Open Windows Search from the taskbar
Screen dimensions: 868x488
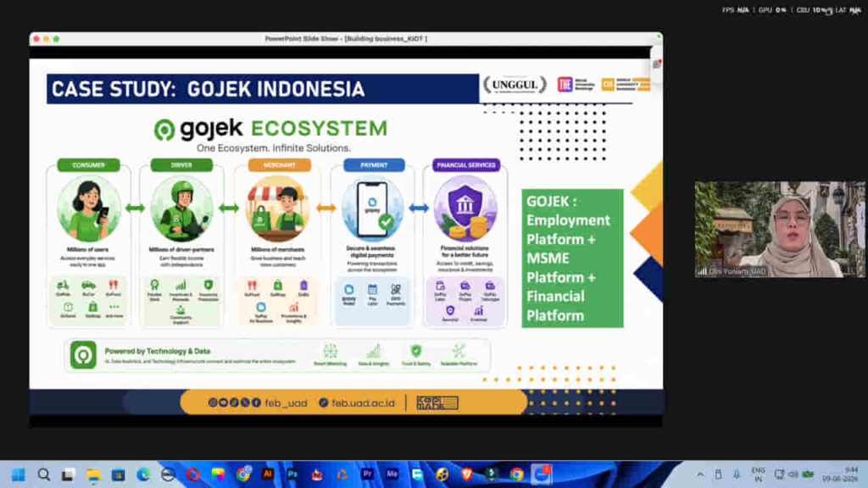tap(44, 474)
